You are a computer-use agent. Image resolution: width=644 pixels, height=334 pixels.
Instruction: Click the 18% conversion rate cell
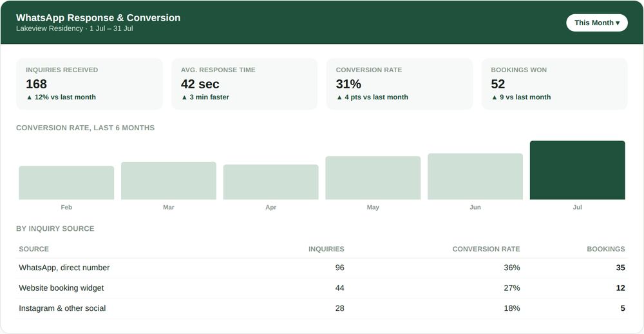pos(512,308)
